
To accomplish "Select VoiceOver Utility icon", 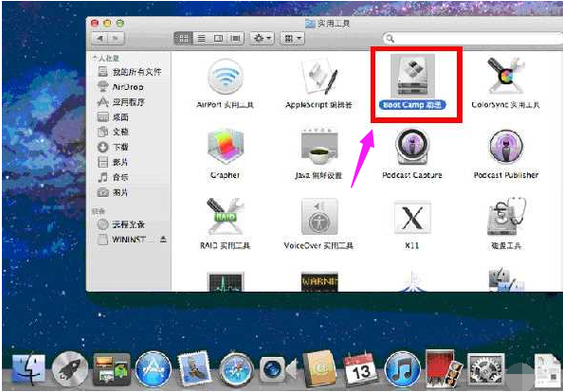I will 319,216.
